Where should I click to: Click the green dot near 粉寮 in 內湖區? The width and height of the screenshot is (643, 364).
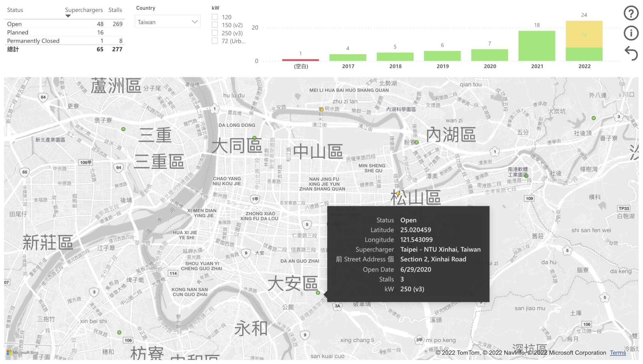[417, 142]
